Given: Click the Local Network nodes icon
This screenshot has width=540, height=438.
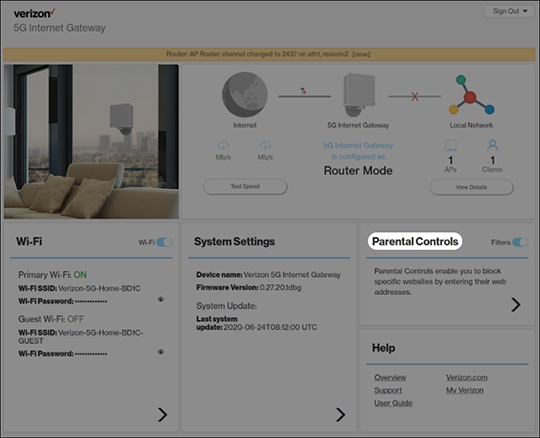Looking at the screenshot, I should (471, 95).
